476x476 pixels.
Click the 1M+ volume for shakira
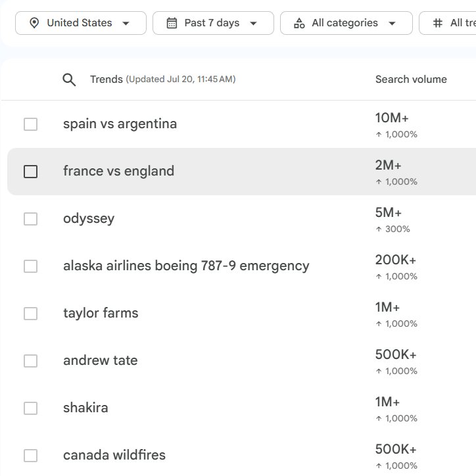pos(387,402)
